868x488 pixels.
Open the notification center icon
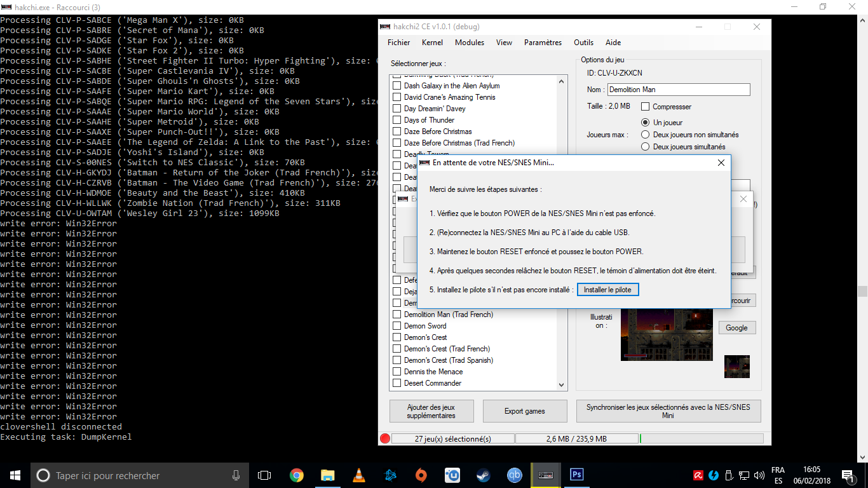pos(848,475)
